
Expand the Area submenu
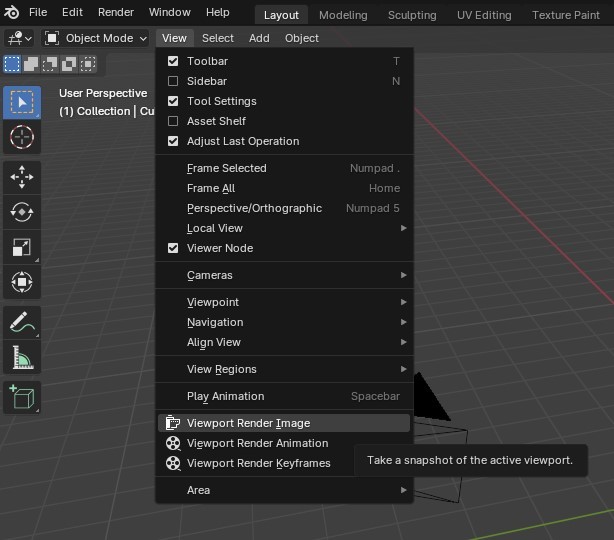[284, 490]
